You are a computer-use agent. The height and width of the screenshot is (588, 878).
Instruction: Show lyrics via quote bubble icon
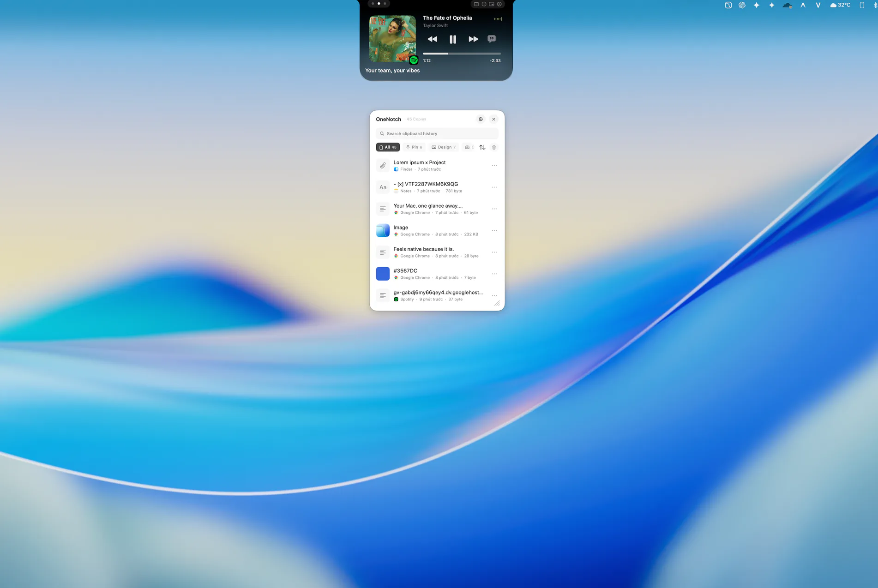[x=492, y=39]
